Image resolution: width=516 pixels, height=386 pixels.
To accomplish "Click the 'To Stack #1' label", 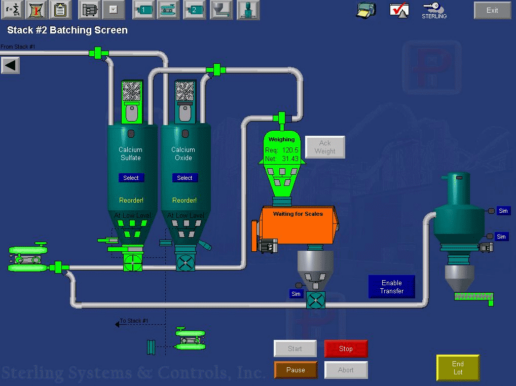I will tap(134, 321).
